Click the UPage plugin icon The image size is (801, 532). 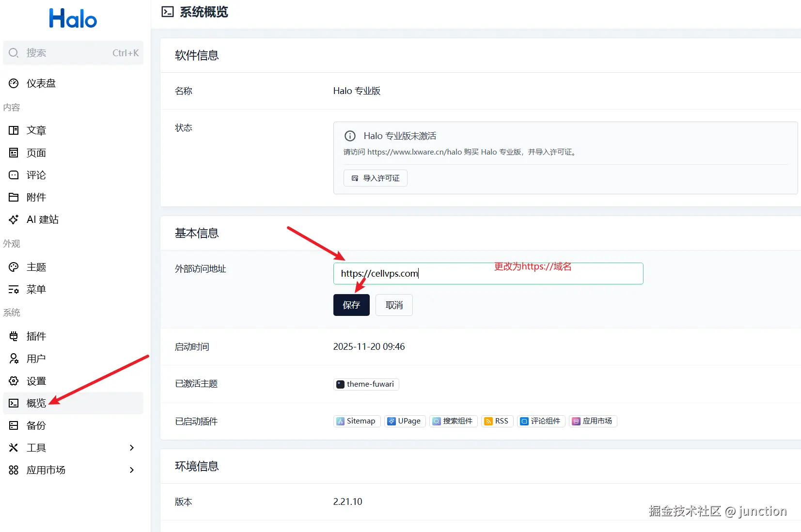click(x=392, y=421)
